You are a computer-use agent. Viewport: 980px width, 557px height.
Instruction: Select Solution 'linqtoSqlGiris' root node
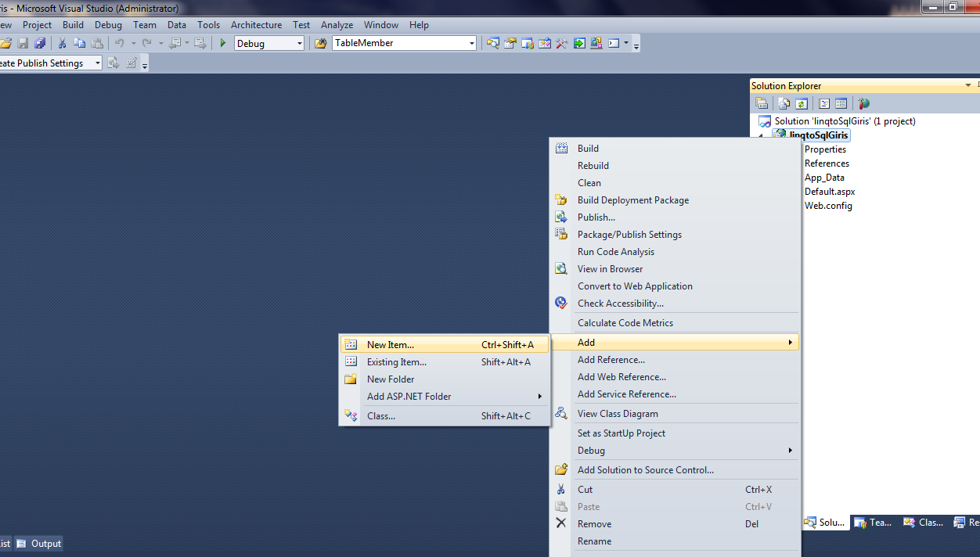coord(845,121)
